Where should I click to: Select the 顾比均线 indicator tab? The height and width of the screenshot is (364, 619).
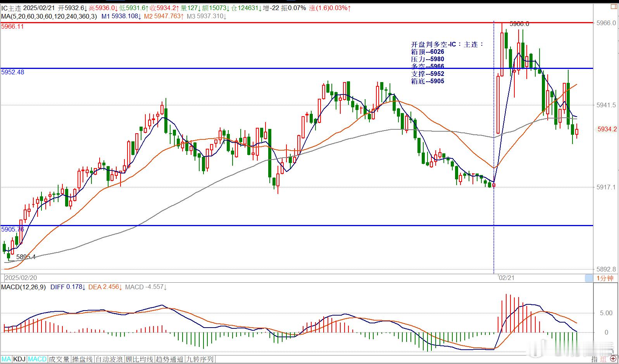(140, 359)
